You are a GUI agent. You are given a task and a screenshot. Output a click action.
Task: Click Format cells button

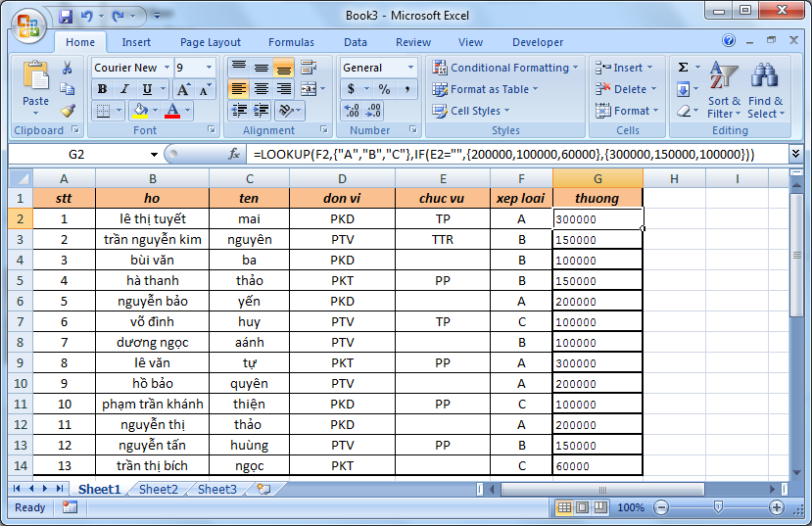click(x=627, y=111)
